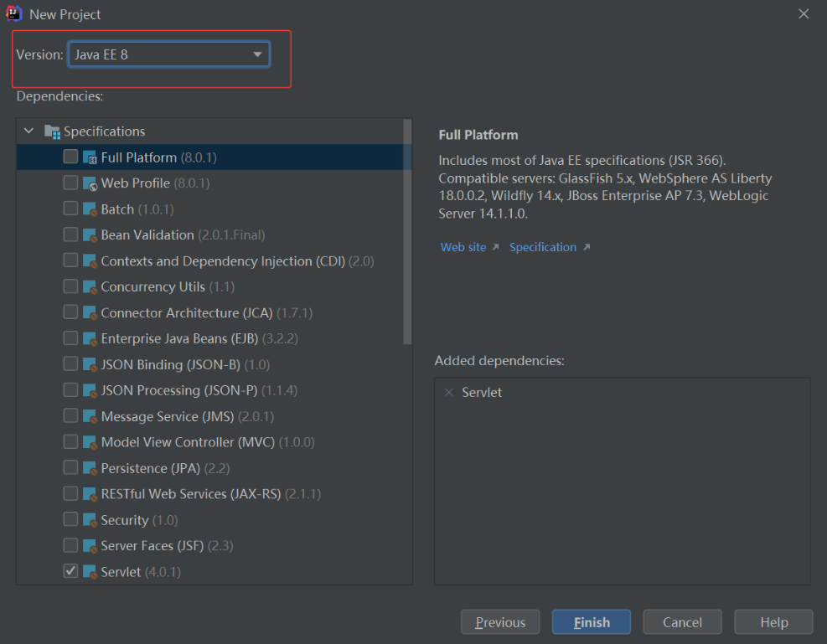
Task: Select the Servlet entry in added dependencies
Action: (482, 392)
